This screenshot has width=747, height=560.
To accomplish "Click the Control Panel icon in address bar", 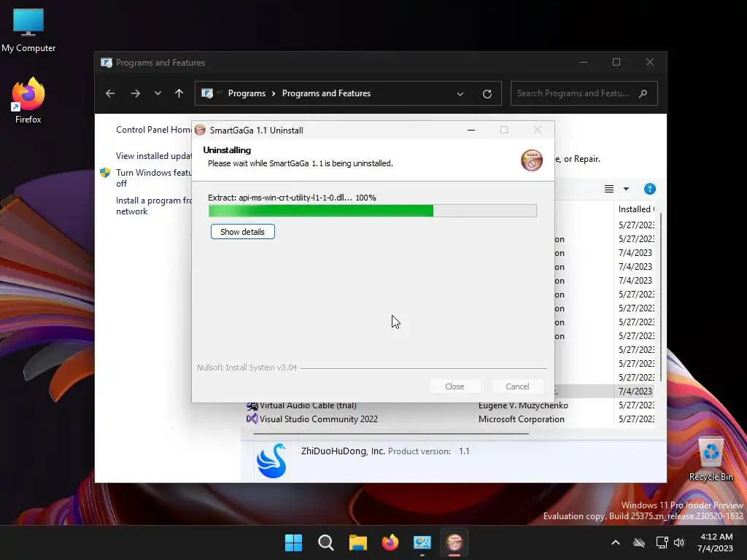I will 207,93.
